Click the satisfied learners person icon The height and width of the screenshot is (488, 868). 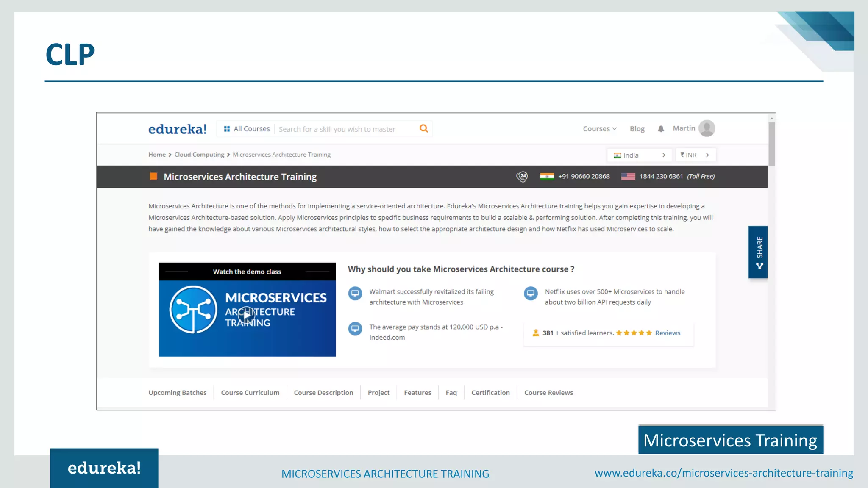(x=536, y=333)
